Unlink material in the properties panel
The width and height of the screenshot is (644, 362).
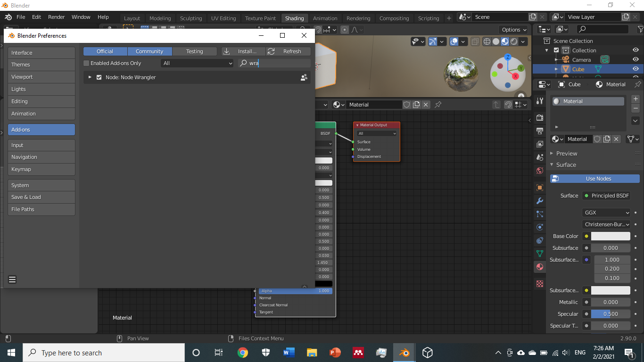click(x=616, y=139)
